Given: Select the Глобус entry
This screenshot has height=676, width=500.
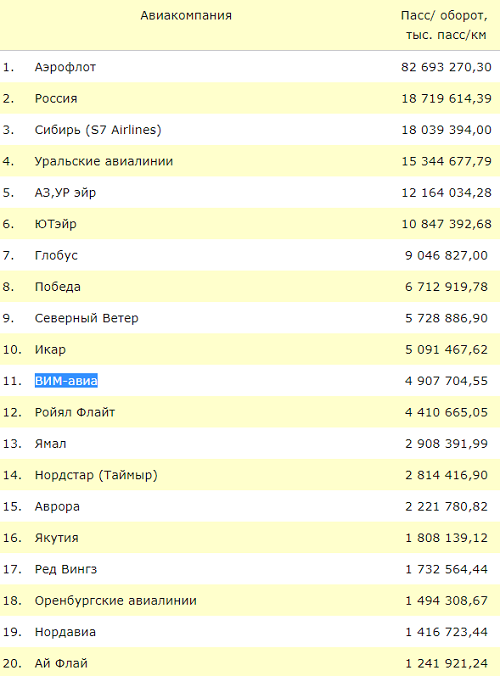Looking at the screenshot, I should (x=56, y=256).
